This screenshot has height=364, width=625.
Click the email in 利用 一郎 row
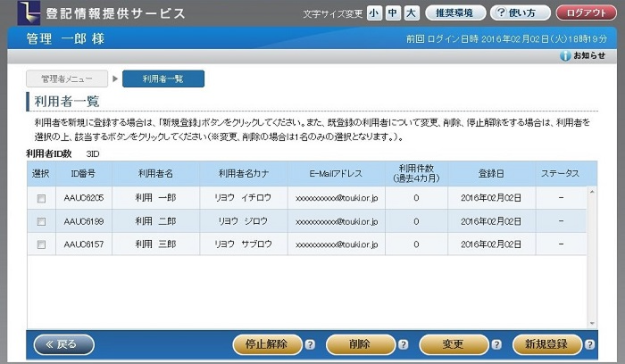[x=337, y=198]
